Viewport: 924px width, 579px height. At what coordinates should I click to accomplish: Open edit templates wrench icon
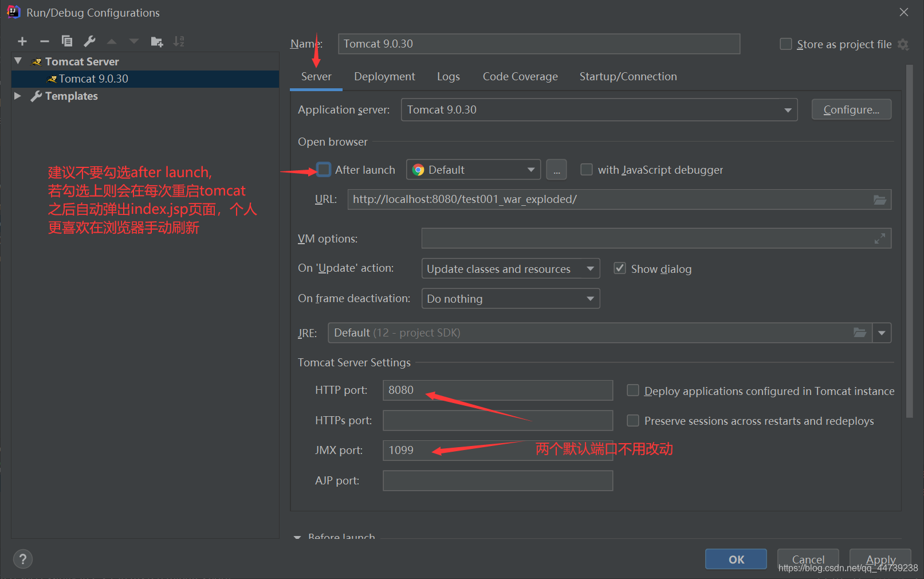(89, 41)
